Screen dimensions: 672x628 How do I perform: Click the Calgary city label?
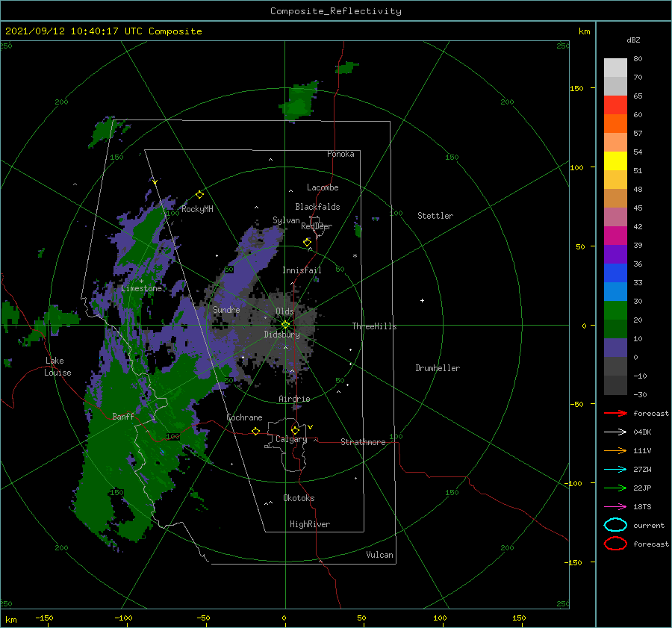(291, 439)
